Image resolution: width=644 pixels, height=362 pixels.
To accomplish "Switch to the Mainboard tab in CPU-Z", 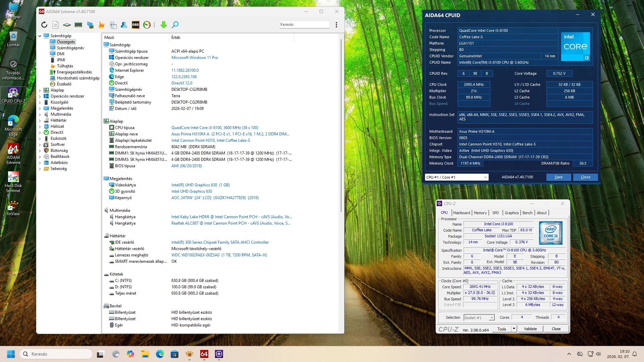I will [461, 213].
